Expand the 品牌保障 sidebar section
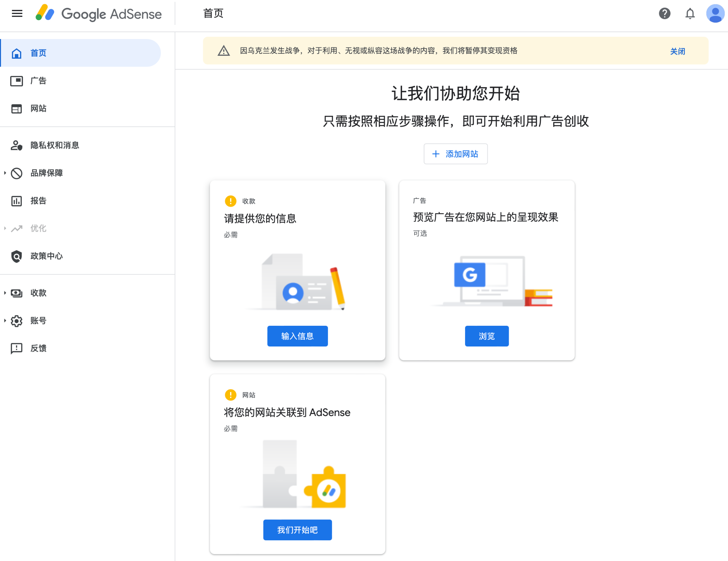 5,173
